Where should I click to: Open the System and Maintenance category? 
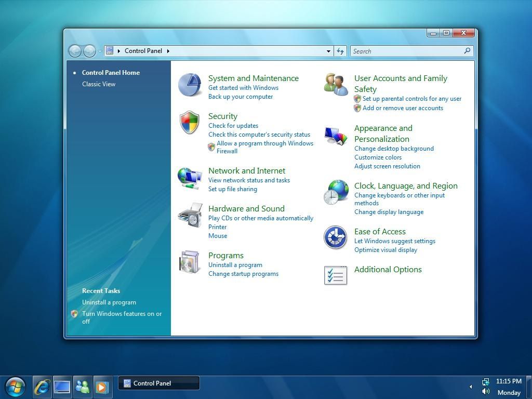pyautogui.click(x=254, y=78)
